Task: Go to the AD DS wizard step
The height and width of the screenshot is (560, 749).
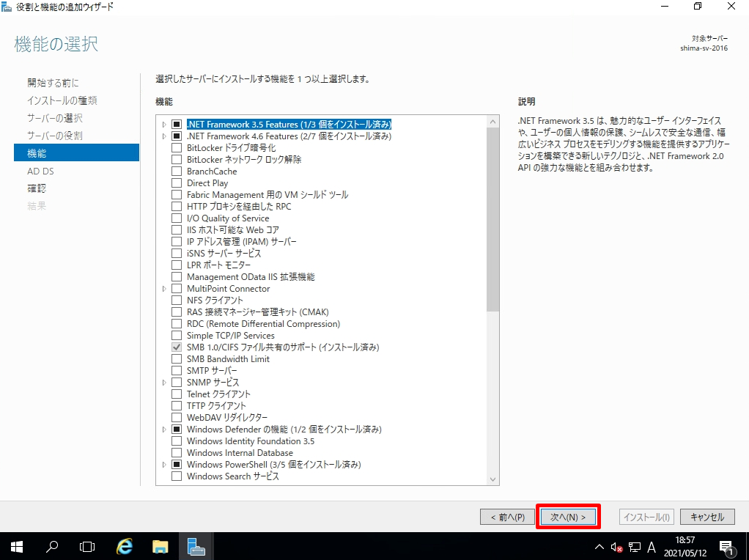Action: [40, 171]
